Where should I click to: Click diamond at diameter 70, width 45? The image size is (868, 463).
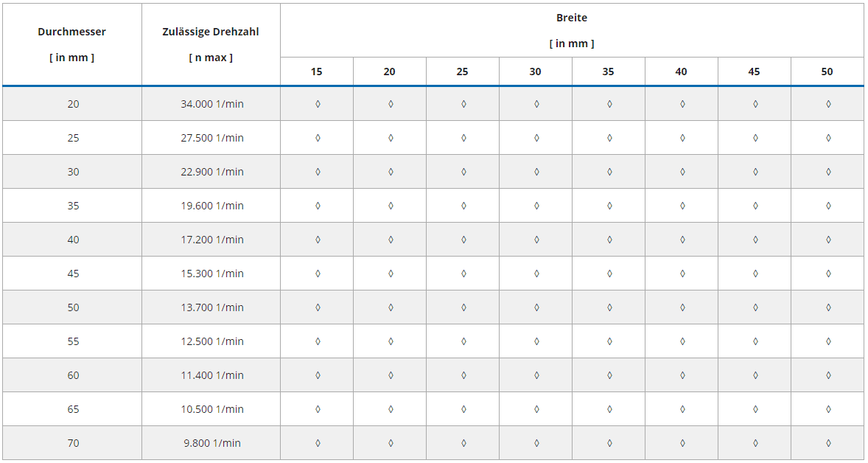pyautogui.click(x=755, y=443)
